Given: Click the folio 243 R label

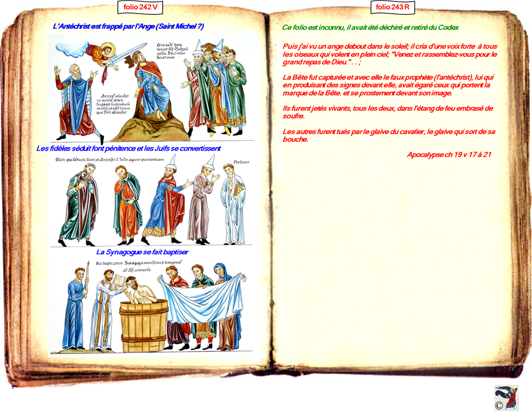Looking at the screenshot, I should pos(392,7).
